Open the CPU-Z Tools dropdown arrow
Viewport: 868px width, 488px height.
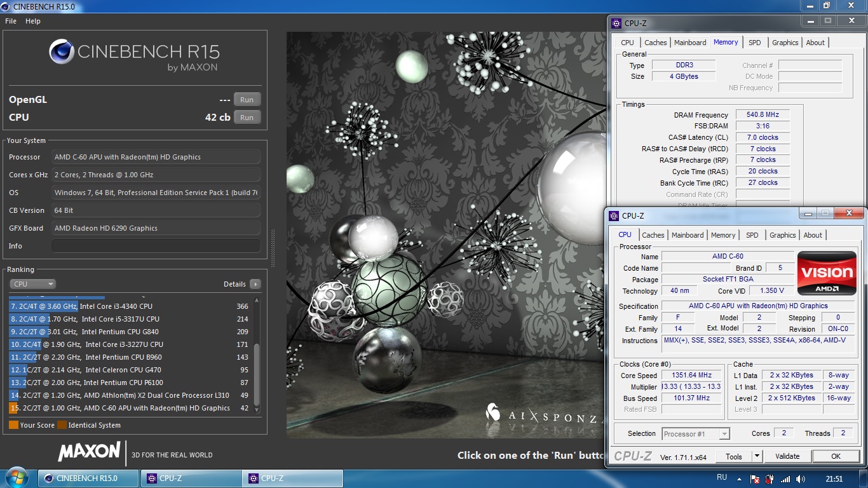(x=756, y=456)
